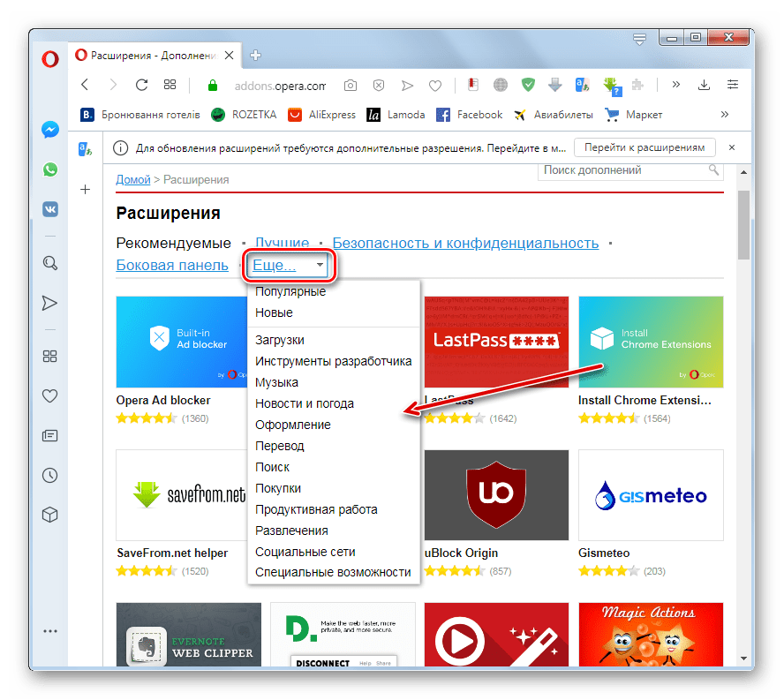Open Extensions cube in the sidebar

[x=49, y=515]
